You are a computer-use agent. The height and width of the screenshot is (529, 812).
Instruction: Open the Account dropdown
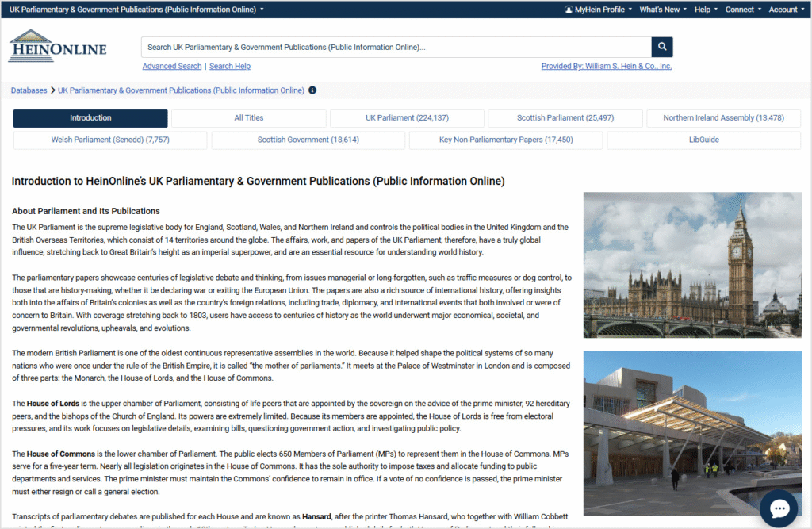pos(786,10)
